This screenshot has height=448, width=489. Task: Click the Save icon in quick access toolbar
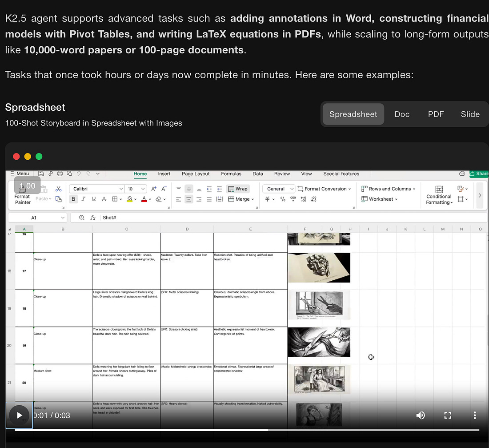(x=41, y=174)
